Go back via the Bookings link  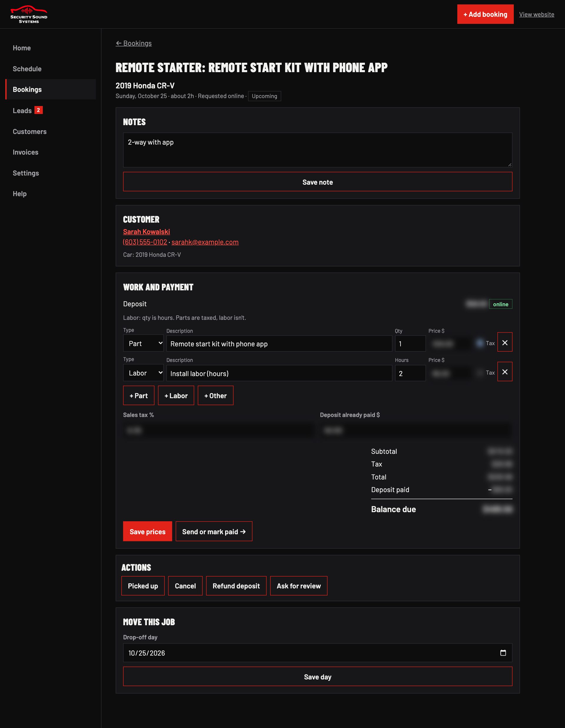(134, 43)
